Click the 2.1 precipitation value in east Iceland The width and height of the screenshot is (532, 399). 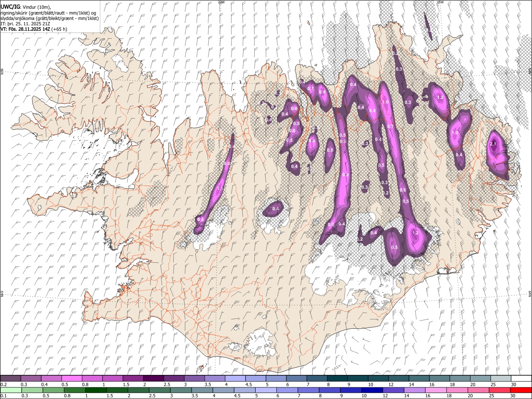pyautogui.click(x=493, y=144)
